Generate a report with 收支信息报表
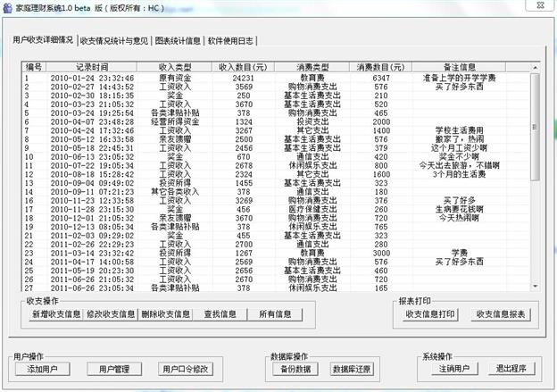 coord(501,314)
